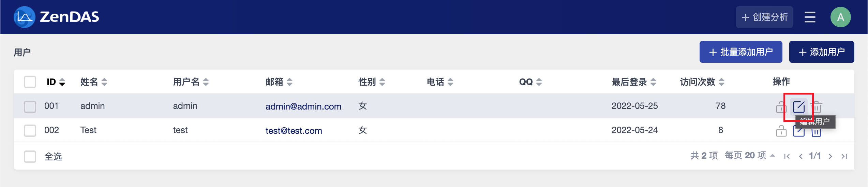This screenshot has height=187, width=868.
Task: Open the admin@admin.com email link
Action: point(303,106)
